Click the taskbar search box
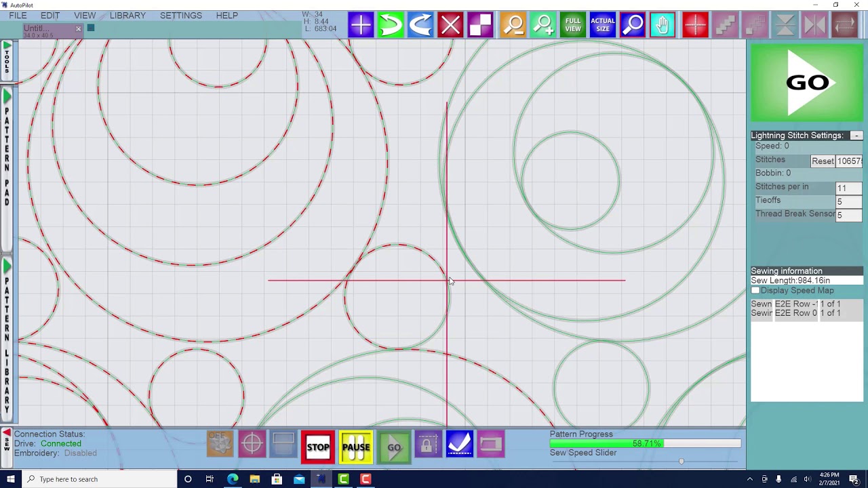Viewport: 868px width, 488px height. [99, 479]
